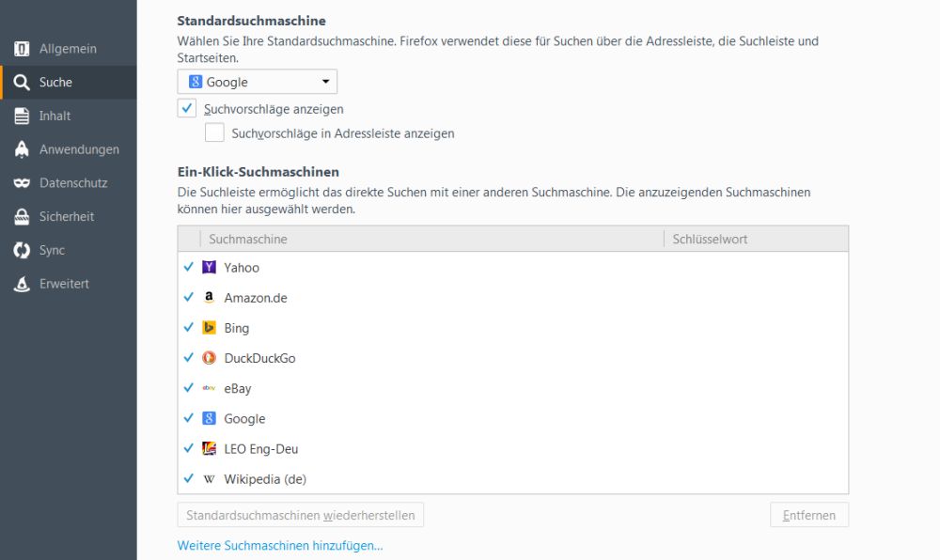Image resolution: width=940 pixels, height=560 pixels.
Task: Click the Sync arrows sidebar icon
Action: click(22, 250)
